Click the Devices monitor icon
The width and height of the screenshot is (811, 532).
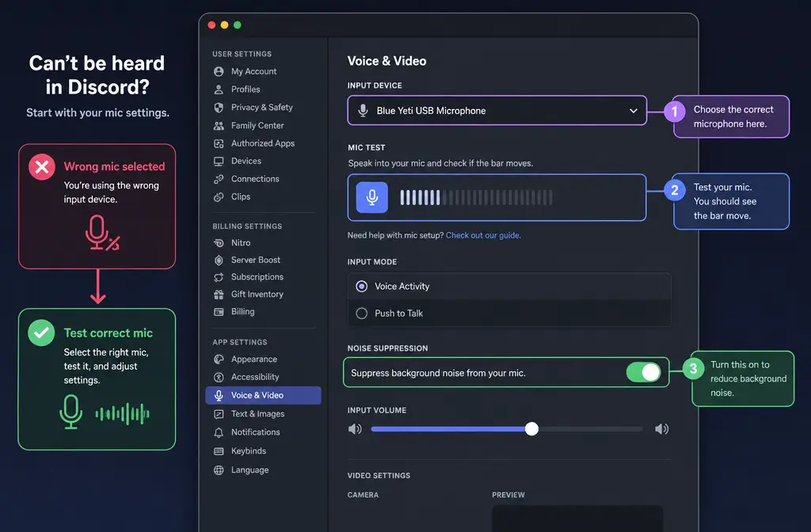pyautogui.click(x=219, y=161)
